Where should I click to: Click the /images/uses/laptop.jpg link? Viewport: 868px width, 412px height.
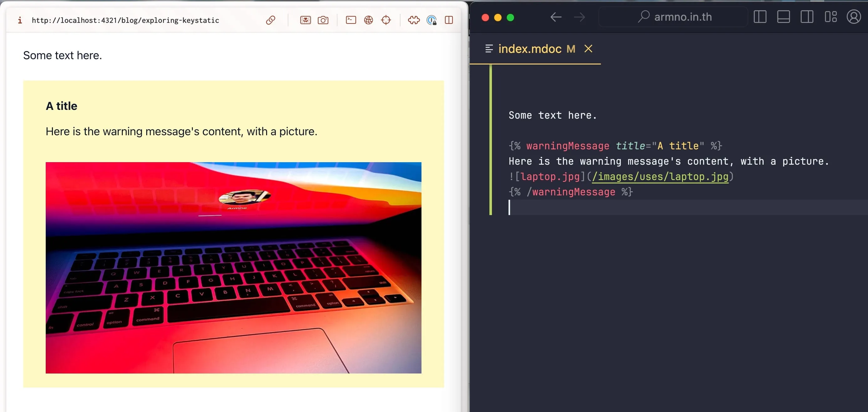pos(660,177)
